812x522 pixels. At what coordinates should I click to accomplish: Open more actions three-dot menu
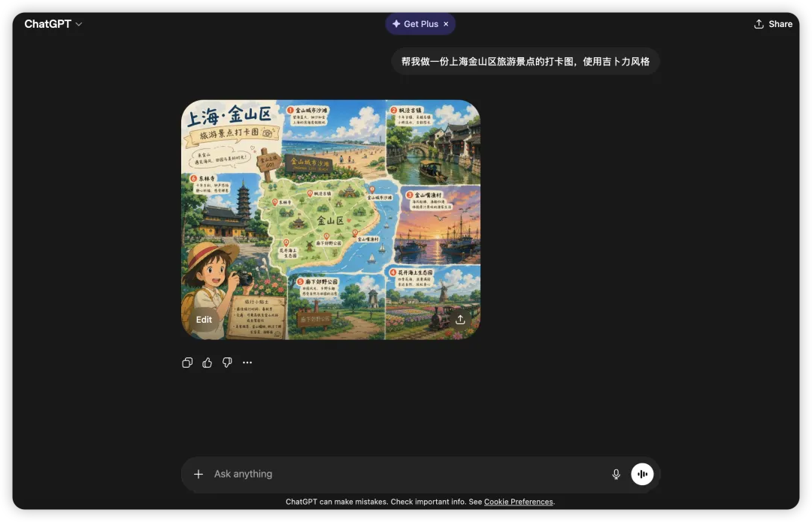coord(247,363)
